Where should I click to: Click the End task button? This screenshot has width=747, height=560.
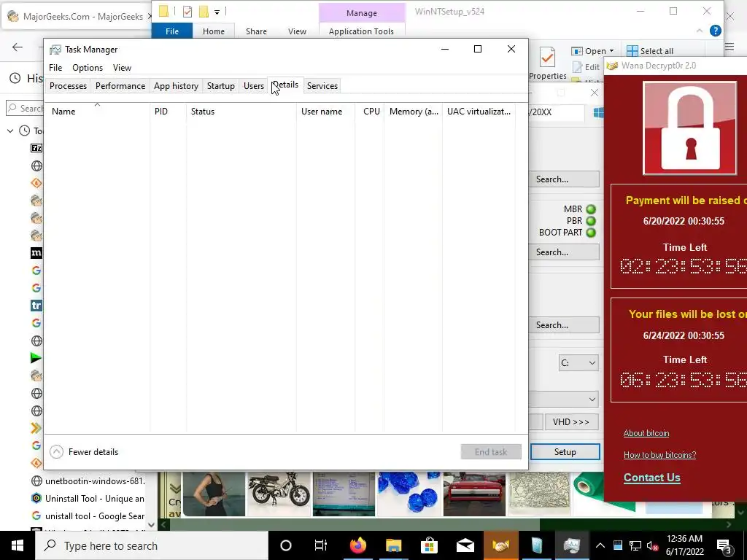coord(491,452)
